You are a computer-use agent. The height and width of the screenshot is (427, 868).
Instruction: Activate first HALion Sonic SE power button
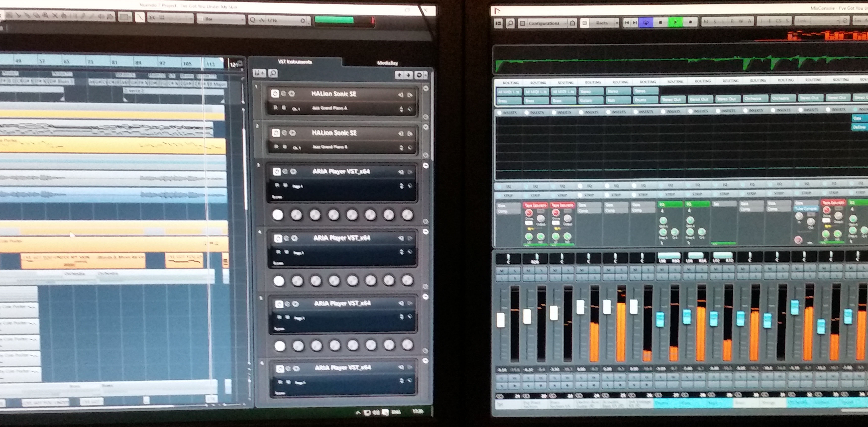[x=275, y=94]
